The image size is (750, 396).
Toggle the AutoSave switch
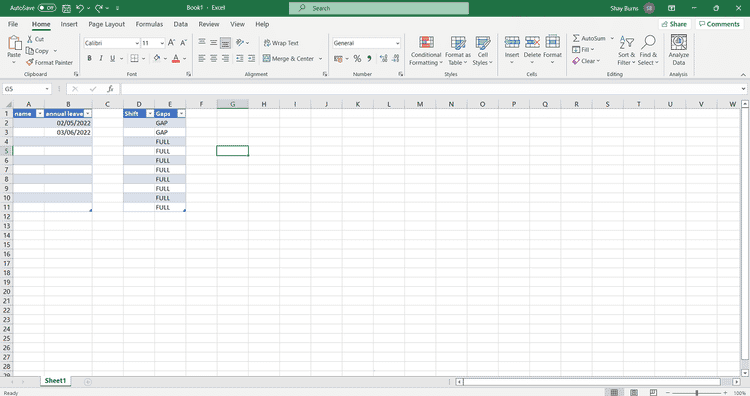click(x=47, y=8)
